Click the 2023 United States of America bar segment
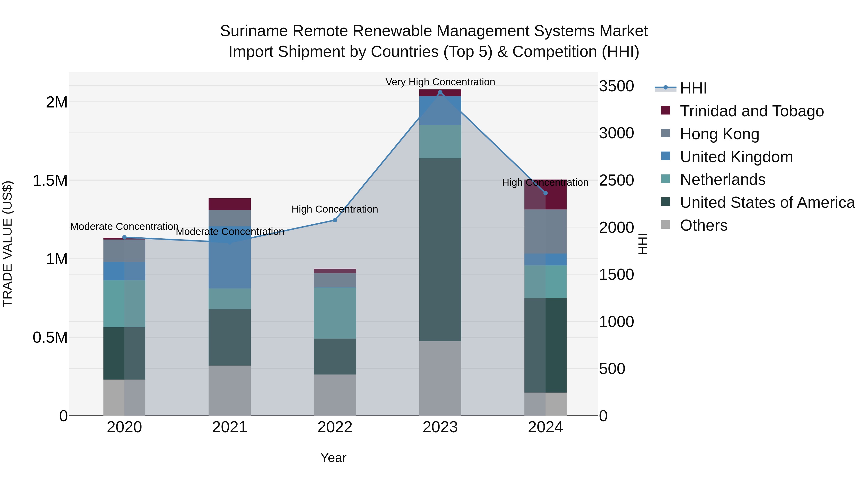 pos(440,250)
